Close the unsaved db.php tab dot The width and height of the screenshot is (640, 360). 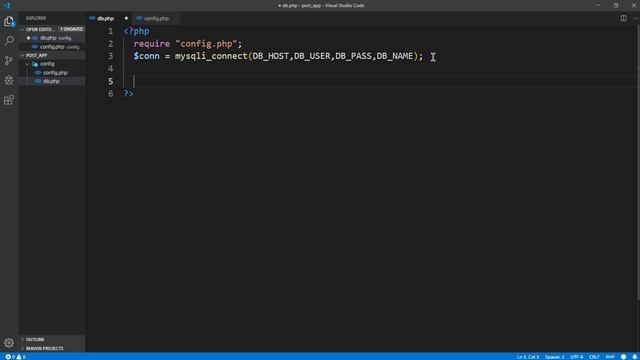(126, 18)
